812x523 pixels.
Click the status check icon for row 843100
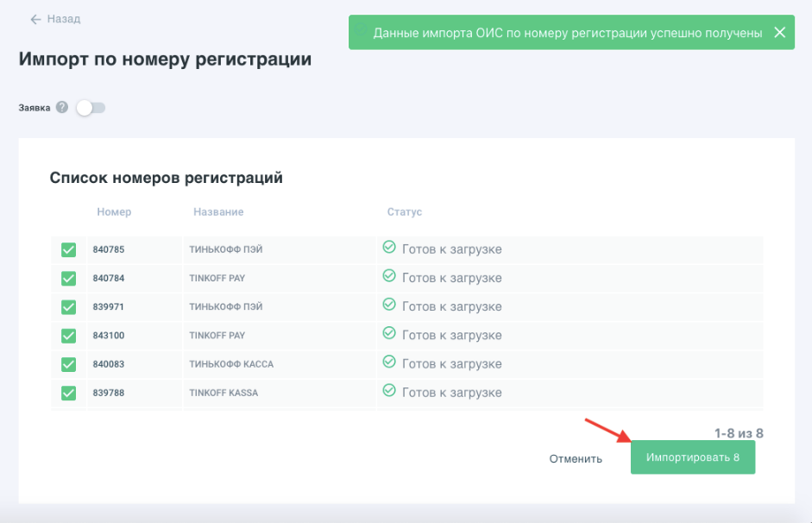[x=389, y=334]
